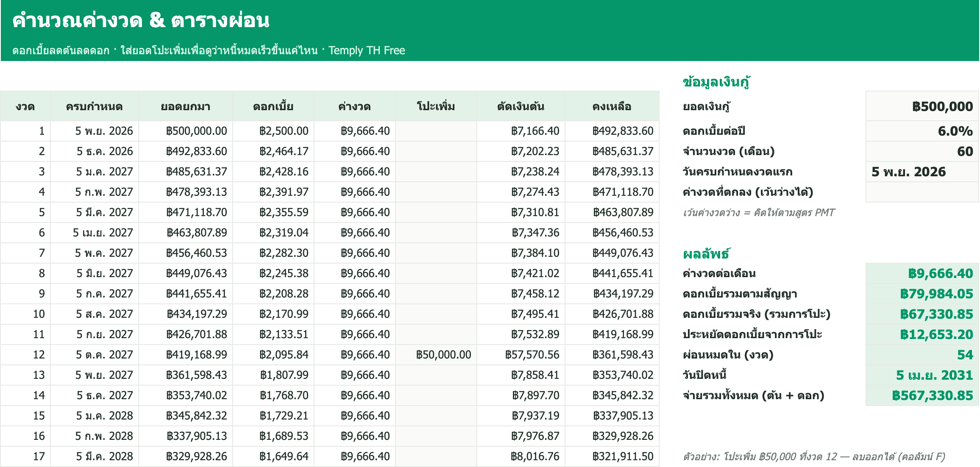Select total contract interest ฿79,984.05
Image resolution: width=980 pixels, height=467 pixels.
[922, 294]
